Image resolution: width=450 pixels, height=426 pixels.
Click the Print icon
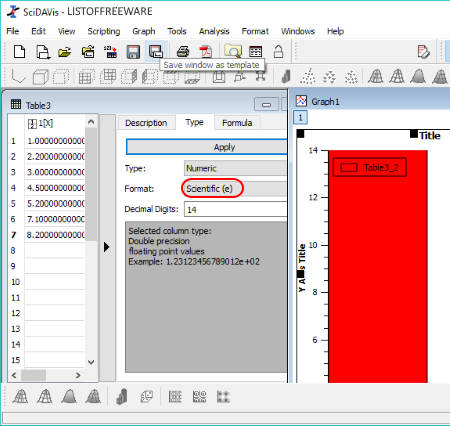pos(183,52)
